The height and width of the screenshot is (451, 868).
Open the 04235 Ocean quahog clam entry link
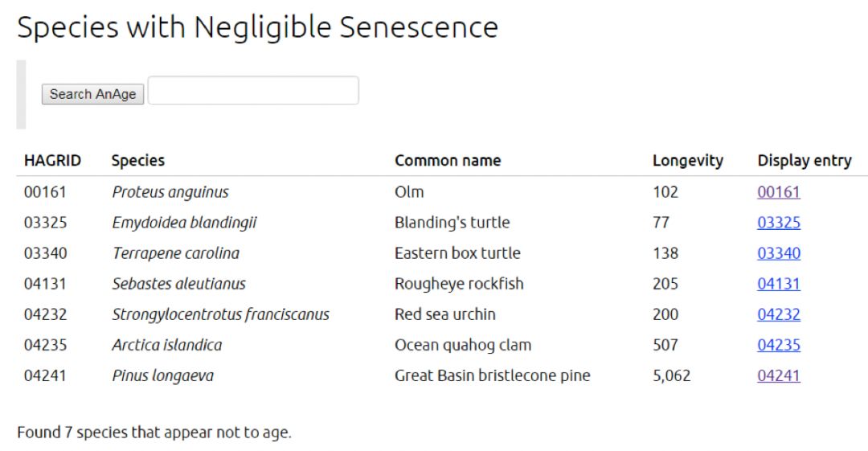(x=778, y=345)
